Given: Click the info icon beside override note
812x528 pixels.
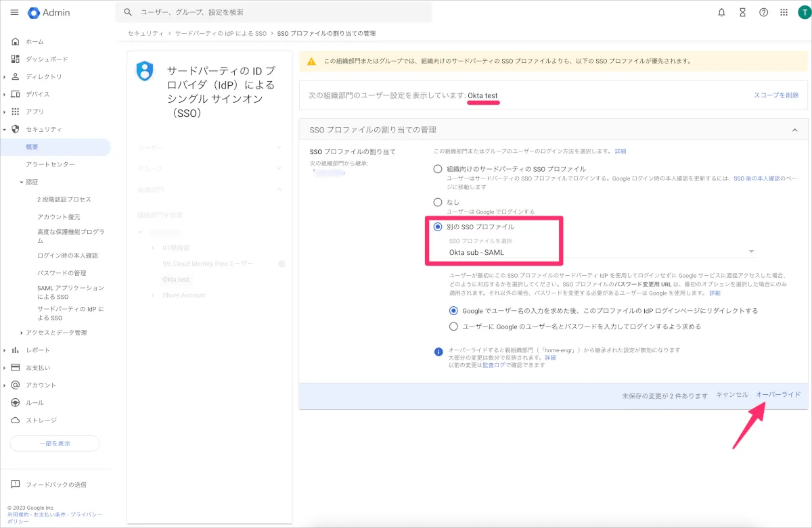Looking at the screenshot, I should (438, 351).
